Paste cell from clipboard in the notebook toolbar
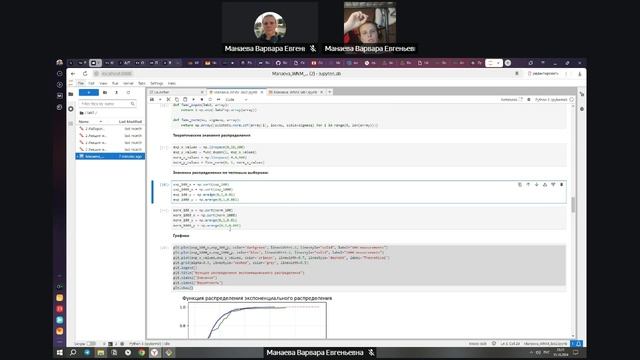The height and width of the screenshot is (360, 640). coord(185,100)
